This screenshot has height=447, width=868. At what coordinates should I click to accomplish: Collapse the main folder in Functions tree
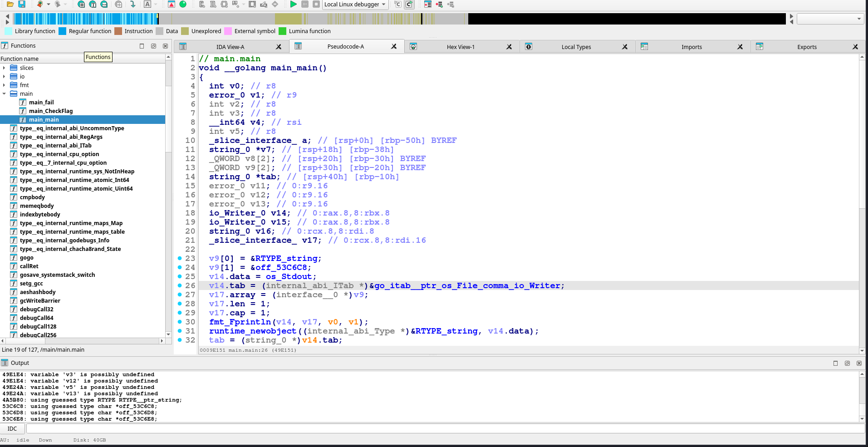pyautogui.click(x=4, y=94)
